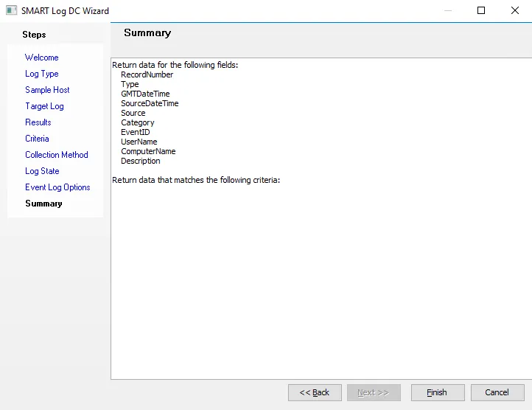
Task: Click the Source field line
Action: (x=133, y=113)
